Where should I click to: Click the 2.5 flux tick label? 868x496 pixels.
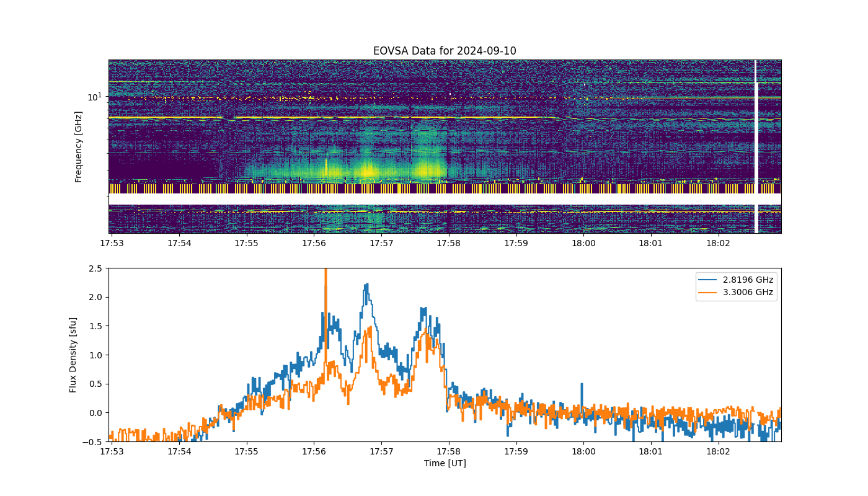[96, 268]
